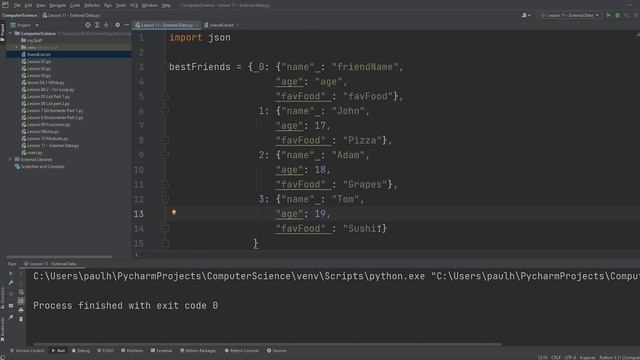Clear console with trash icon
This screenshot has width=640, height=360.
(x=21, y=319)
